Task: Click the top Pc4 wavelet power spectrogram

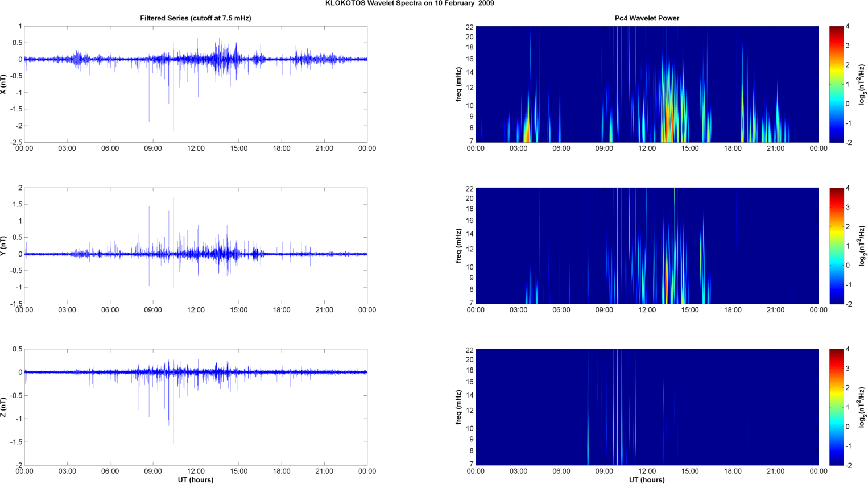Action: pyautogui.click(x=647, y=84)
